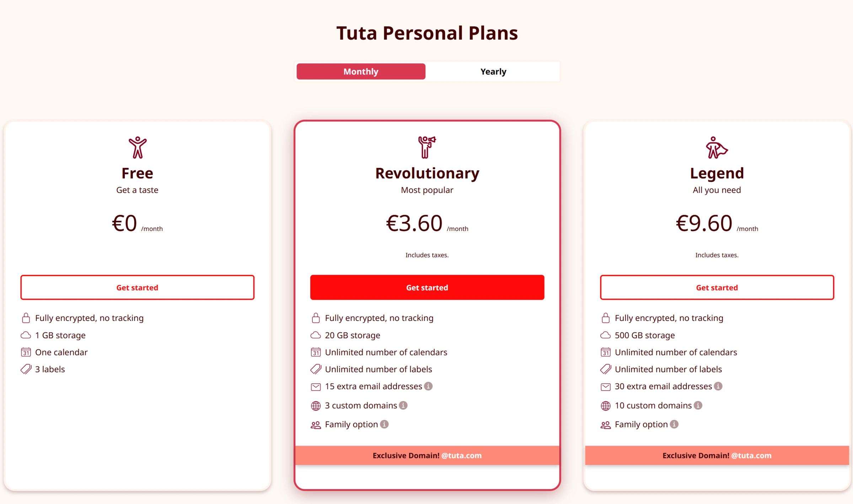This screenshot has height=504, width=853.
Task: Click Get started on the Revolutionary plan
Action: point(427,287)
